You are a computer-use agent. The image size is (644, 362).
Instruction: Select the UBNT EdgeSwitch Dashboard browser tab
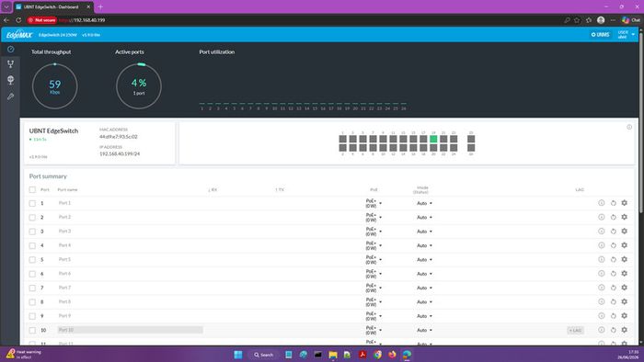[53, 7]
